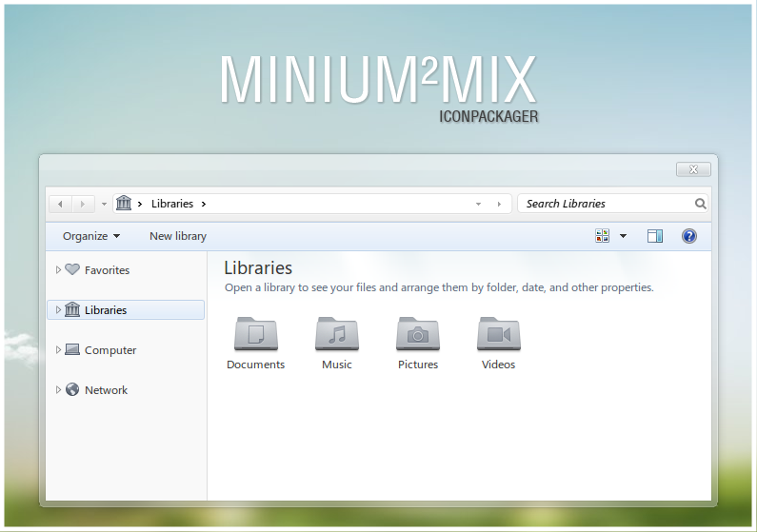Open the recent locations dropdown arrow

point(104,204)
